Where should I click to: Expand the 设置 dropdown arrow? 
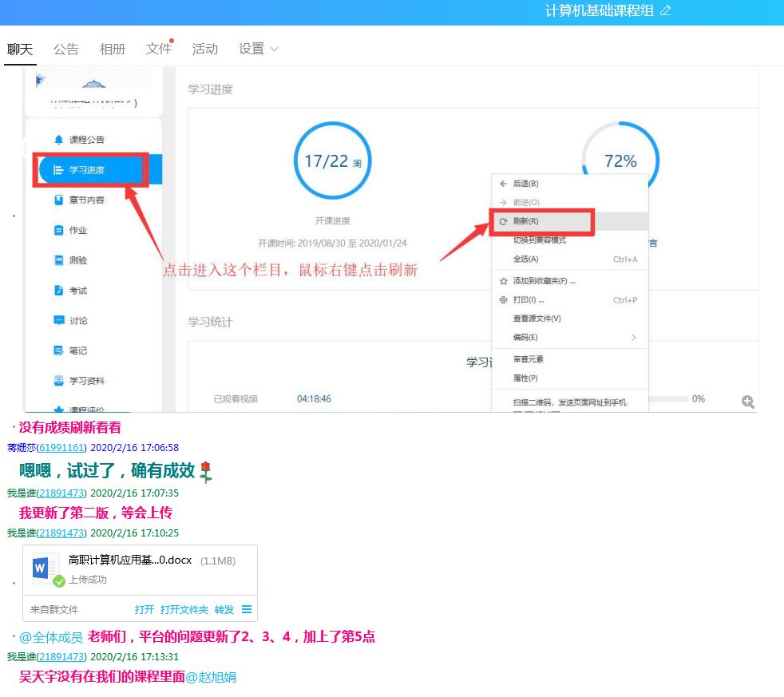(275, 49)
